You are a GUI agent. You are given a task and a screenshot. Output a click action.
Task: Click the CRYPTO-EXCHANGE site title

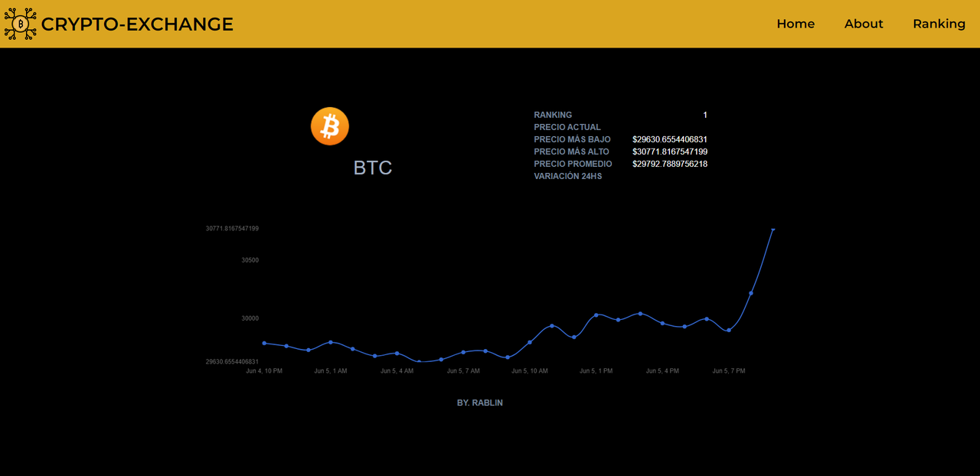[137, 24]
